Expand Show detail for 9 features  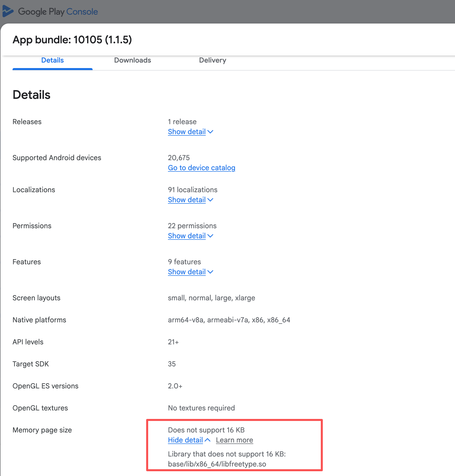[x=187, y=272]
